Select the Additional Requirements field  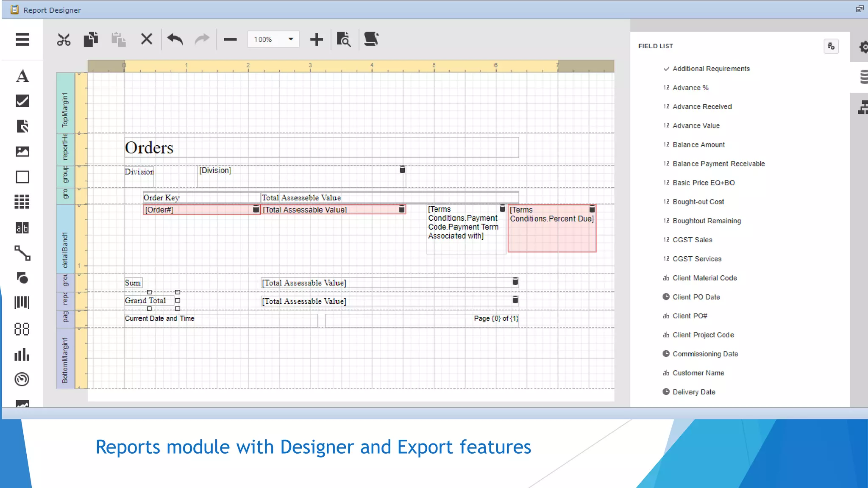pyautogui.click(x=711, y=69)
